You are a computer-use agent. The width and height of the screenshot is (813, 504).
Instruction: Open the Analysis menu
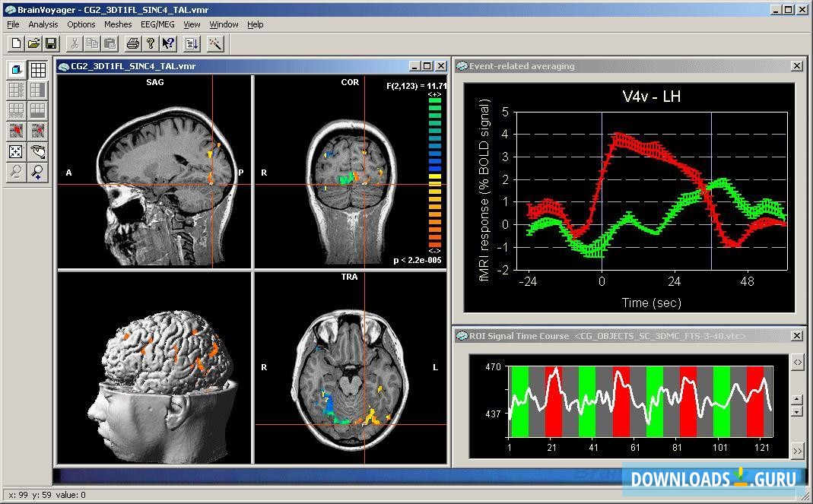[43, 24]
